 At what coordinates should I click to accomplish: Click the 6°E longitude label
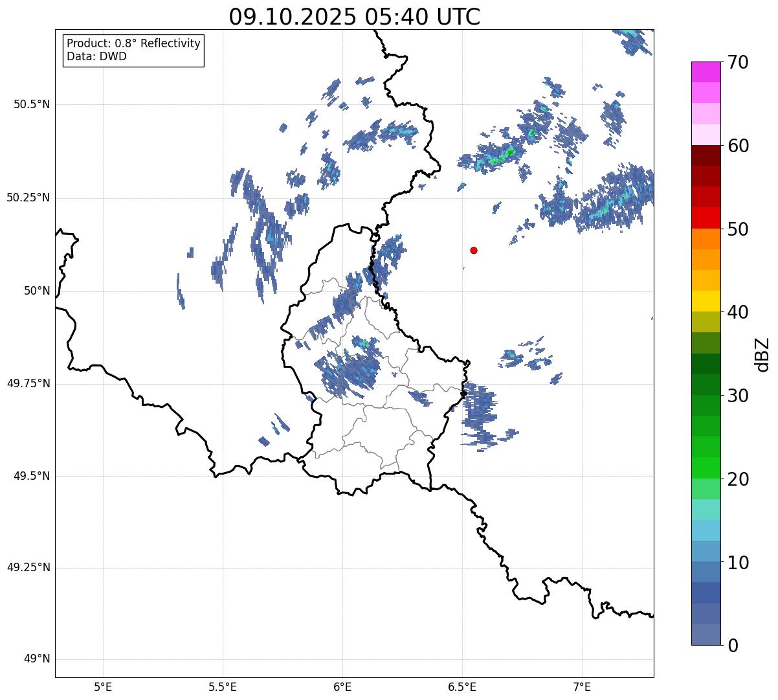pyautogui.click(x=342, y=686)
